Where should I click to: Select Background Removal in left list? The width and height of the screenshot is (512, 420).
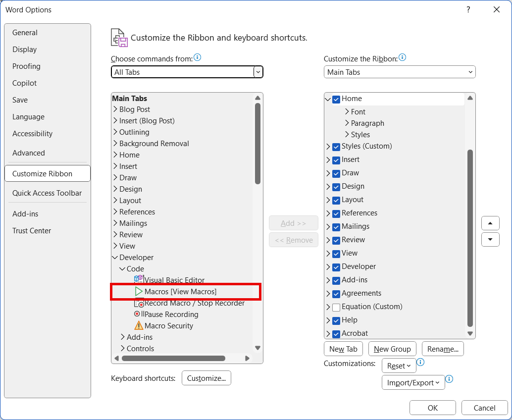coord(154,143)
